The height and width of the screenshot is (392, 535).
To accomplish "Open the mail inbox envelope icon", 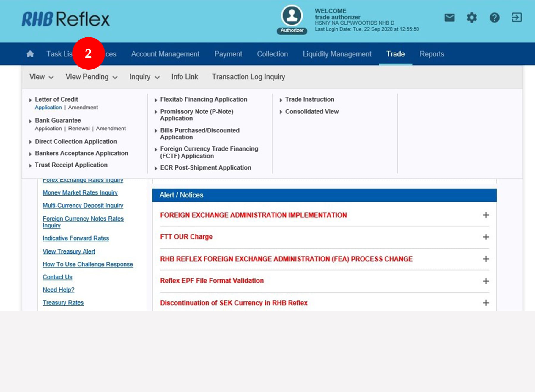I will pos(449,18).
